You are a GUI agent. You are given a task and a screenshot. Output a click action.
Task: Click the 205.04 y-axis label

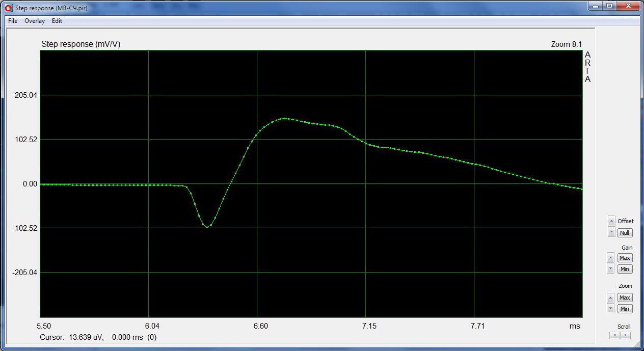(x=27, y=95)
